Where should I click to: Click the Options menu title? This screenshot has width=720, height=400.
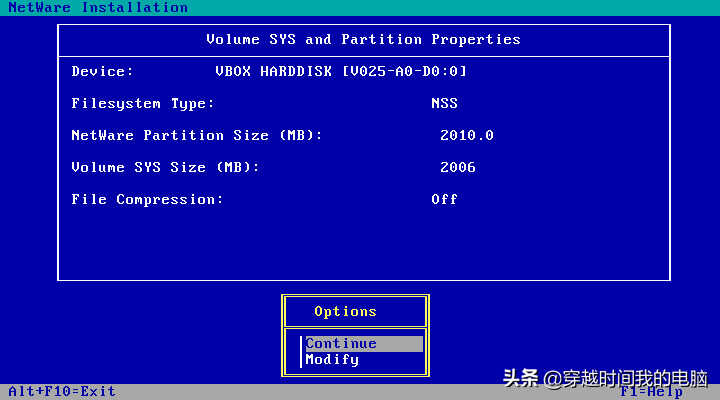[345, 311]
